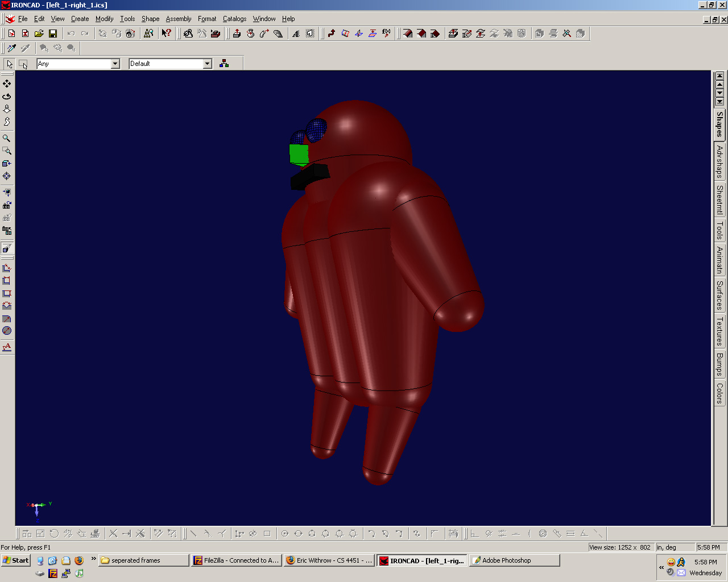Expand hidden system tray icons chevron

point(661,567)
